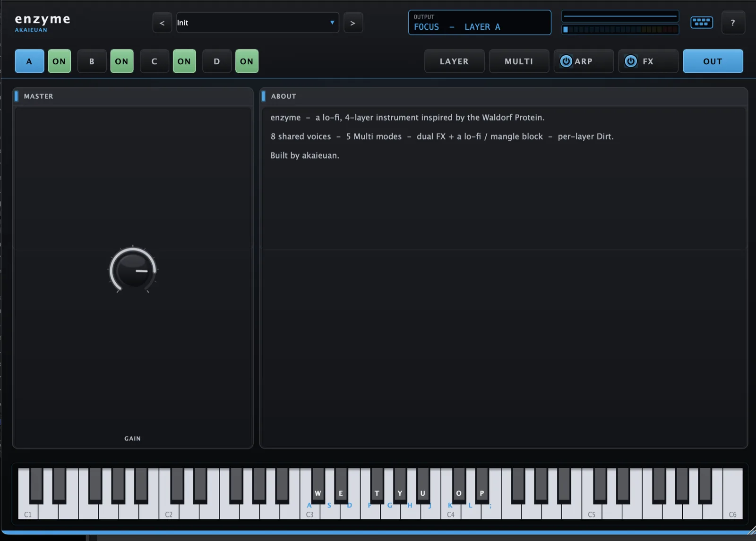Switch to the MULTI page
756x541 pixels.
[x=519, y=61]
